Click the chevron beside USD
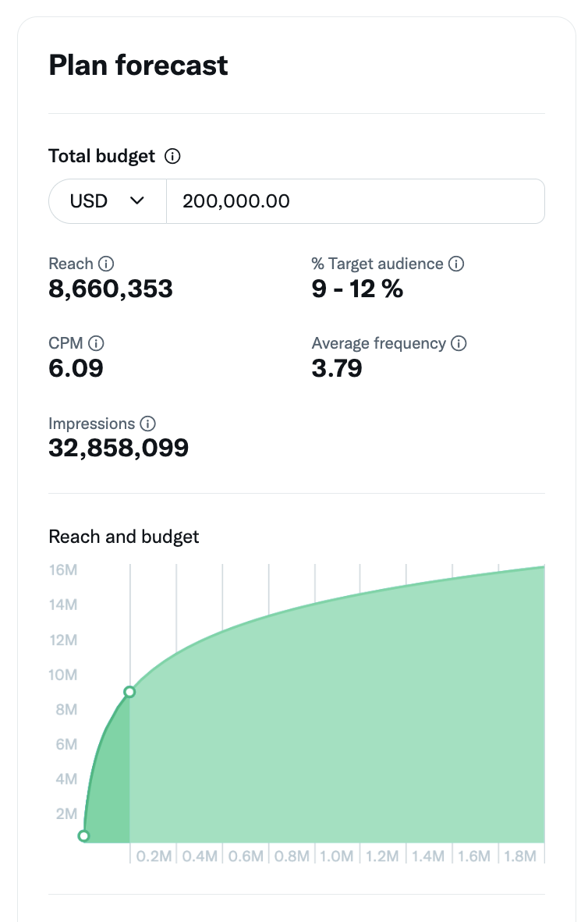Screen dimensions: 588x922 (x=137, y=201)
